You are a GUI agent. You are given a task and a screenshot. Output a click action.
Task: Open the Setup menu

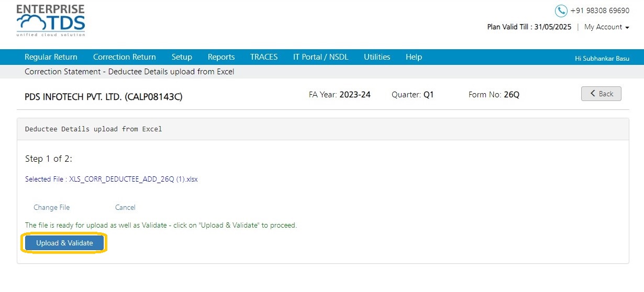tap(182, 57)
